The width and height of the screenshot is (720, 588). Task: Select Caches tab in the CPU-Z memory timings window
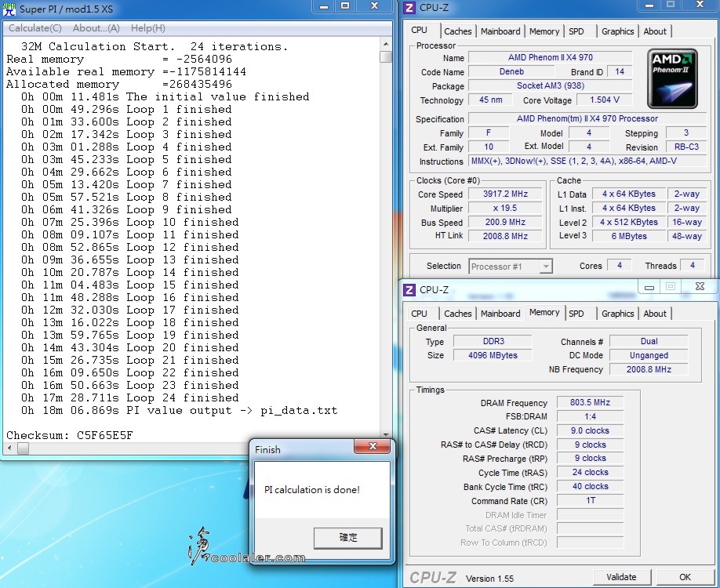(458, 314)
